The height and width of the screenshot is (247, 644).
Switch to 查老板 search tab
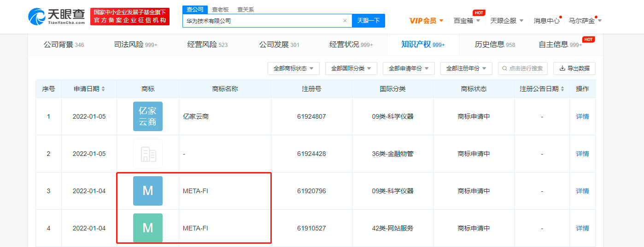point(220,10)
